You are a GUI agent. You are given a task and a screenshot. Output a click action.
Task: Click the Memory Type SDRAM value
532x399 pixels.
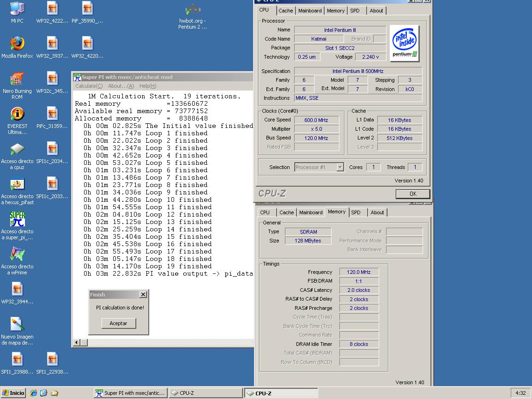click(x=308, y=232)
